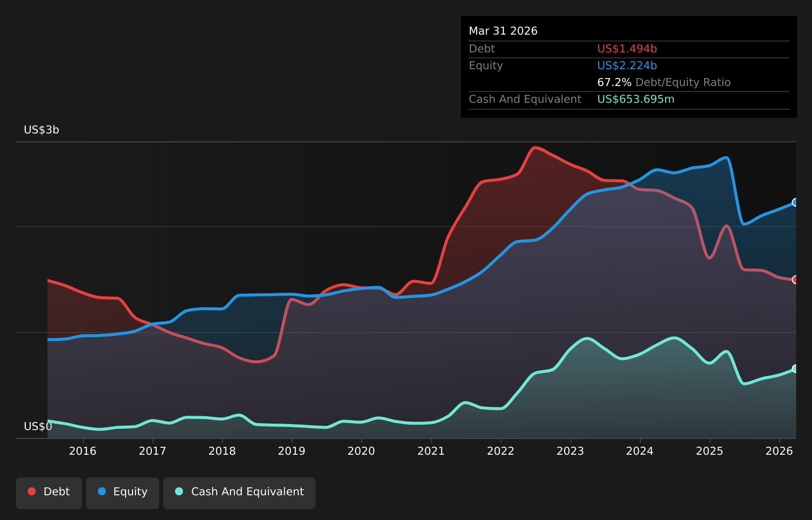Click the 2022 x-axis label

(501, 451)
